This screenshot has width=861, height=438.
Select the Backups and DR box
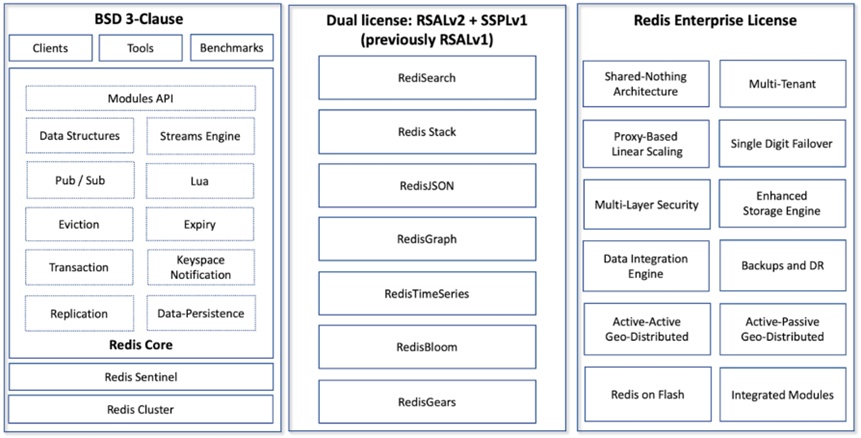[x=782, y=266]
